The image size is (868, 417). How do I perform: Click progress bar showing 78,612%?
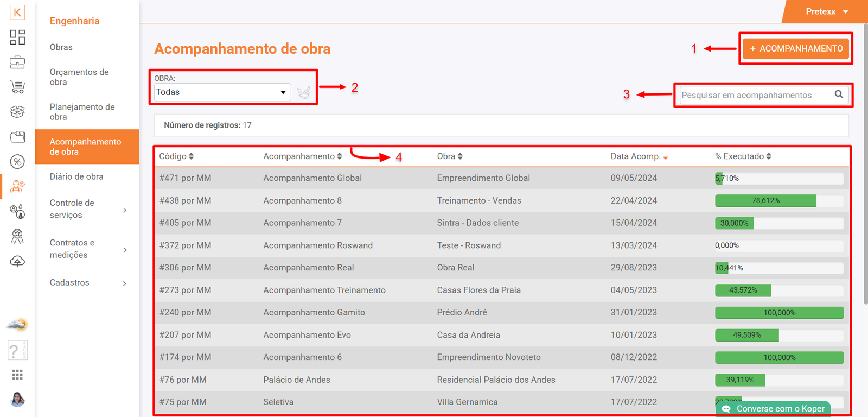point(778,201)
